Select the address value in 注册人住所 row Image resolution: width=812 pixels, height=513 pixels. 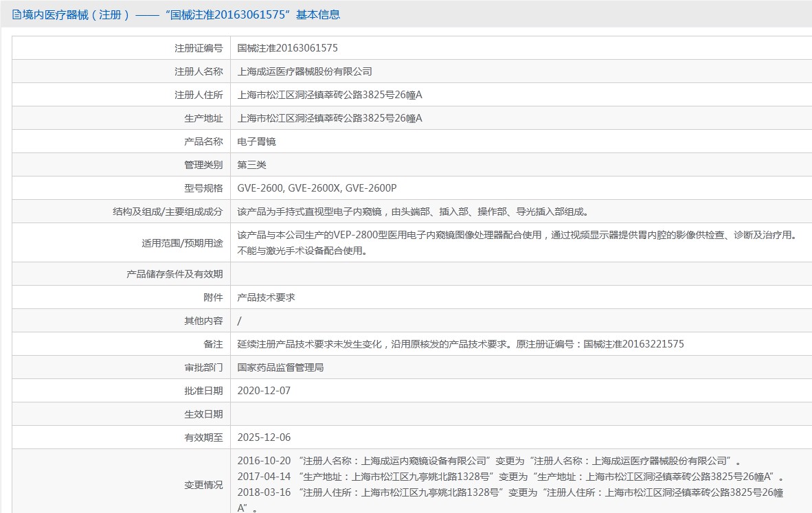coord(330,95)
